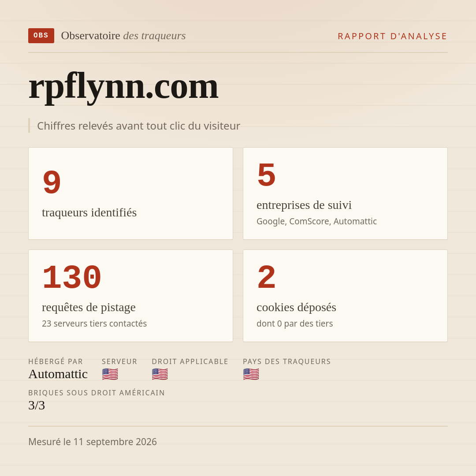Click the PAYS DES TRAQUEURS label
The image size is (476, 476).
[287, 361]
